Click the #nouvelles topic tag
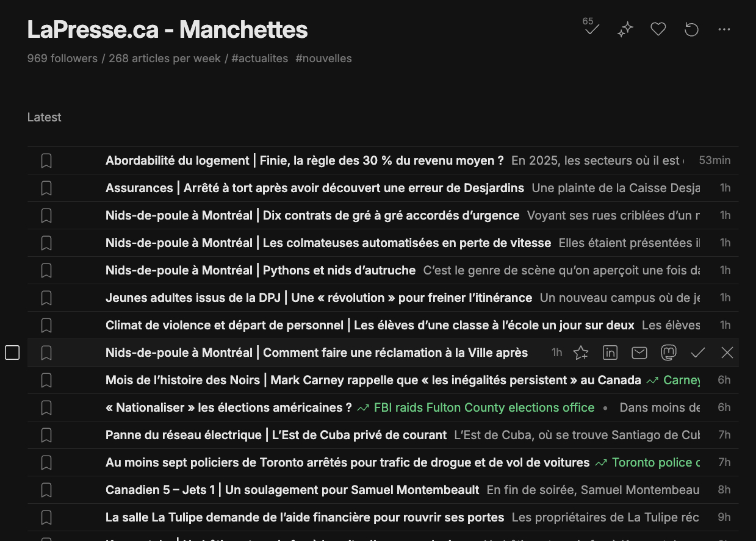756x541 pixels. pyautogui.click(x=323, y=59)
